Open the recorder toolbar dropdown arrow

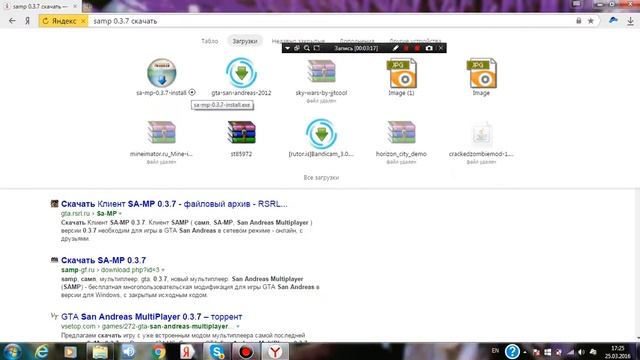(x=287, y=48)
